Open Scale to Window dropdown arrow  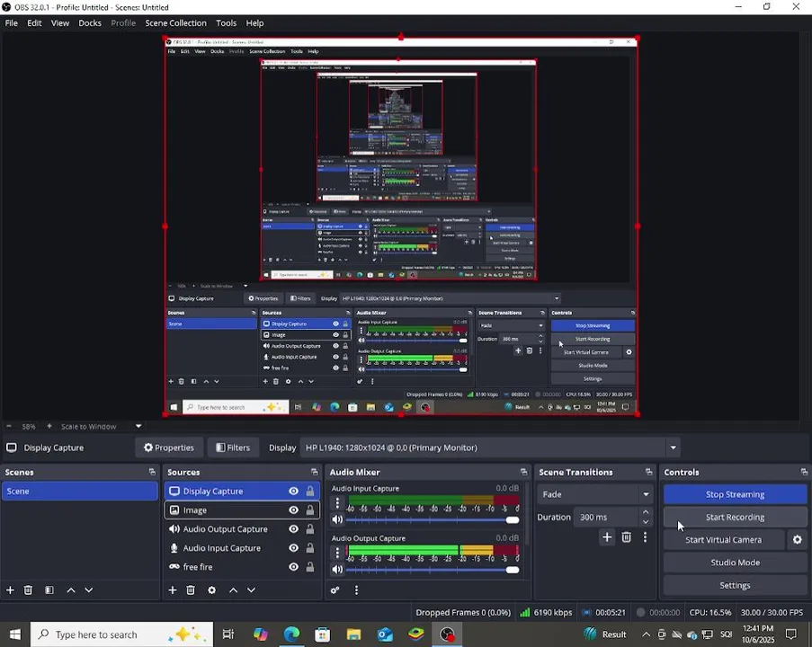[138, 426]
